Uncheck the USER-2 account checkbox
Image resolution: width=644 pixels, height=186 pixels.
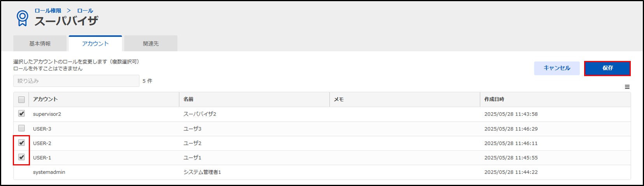[x=21, y=143]
